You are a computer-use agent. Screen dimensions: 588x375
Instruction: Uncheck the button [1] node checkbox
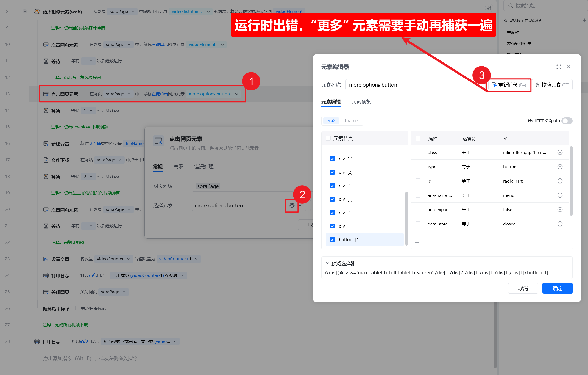[x=332, y=239]
